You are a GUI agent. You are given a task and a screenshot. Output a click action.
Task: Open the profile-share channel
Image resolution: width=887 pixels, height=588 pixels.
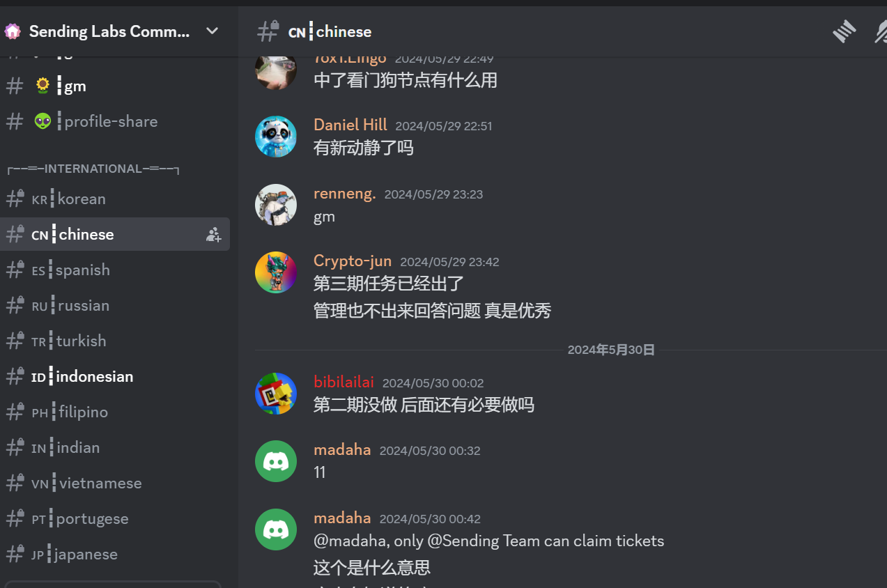tap(115, 122)
